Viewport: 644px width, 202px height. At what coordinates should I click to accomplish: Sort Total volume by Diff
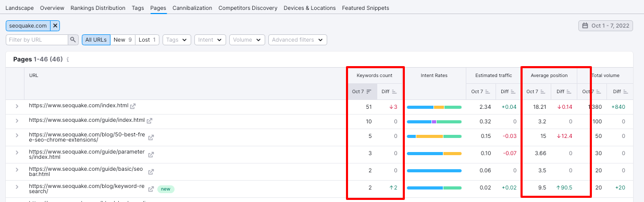pyautogui.click(x=620, y=92)
